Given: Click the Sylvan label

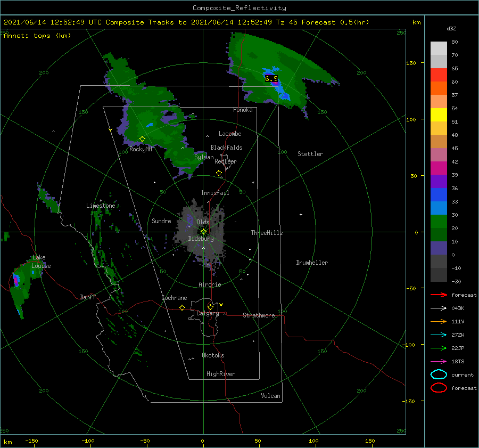Looking at the screenshot, I should (x=204, y=157).
